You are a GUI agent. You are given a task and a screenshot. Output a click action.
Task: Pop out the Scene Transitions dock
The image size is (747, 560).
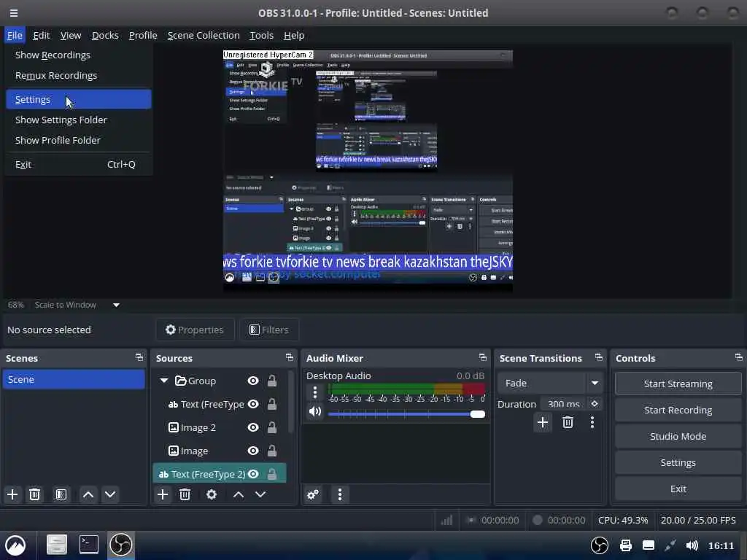click(599, 357)
